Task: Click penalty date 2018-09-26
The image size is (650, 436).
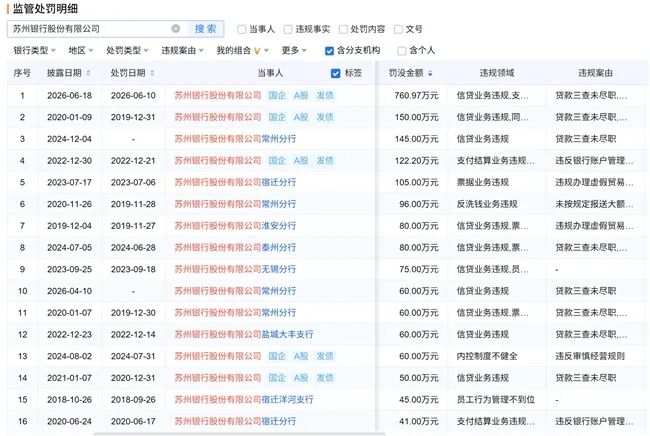Action: pyautogui.click(x=133, y=400)
